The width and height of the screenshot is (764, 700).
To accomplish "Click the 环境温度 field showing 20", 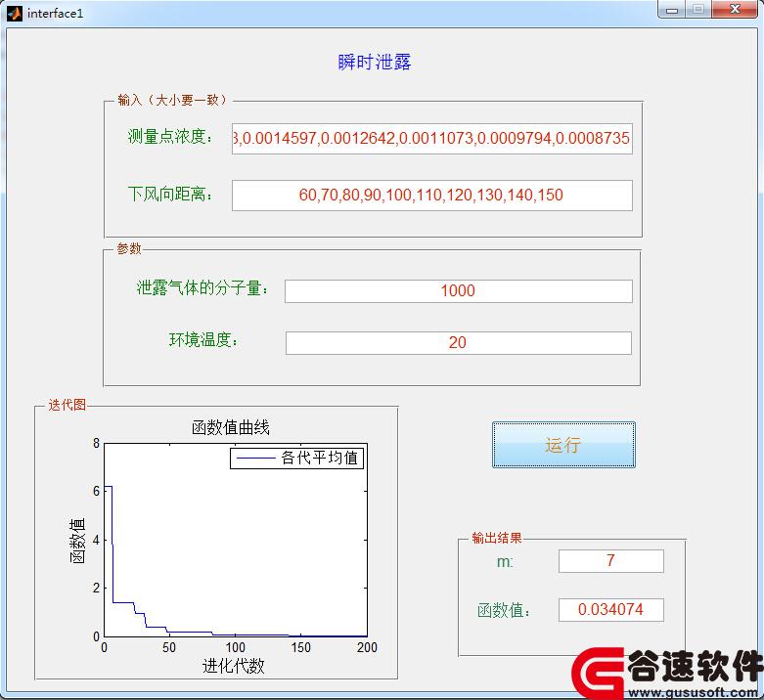I will coord(459,343).
